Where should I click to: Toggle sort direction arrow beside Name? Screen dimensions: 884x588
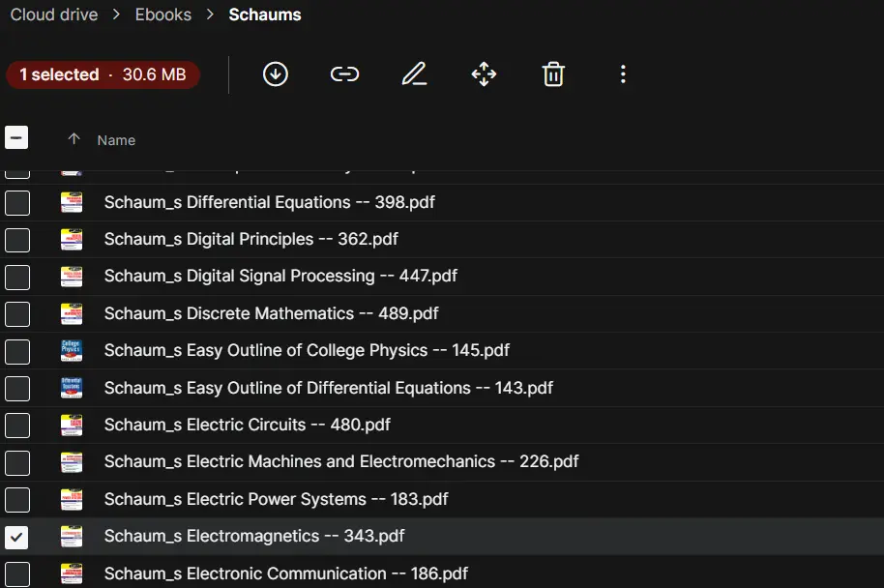74,138
